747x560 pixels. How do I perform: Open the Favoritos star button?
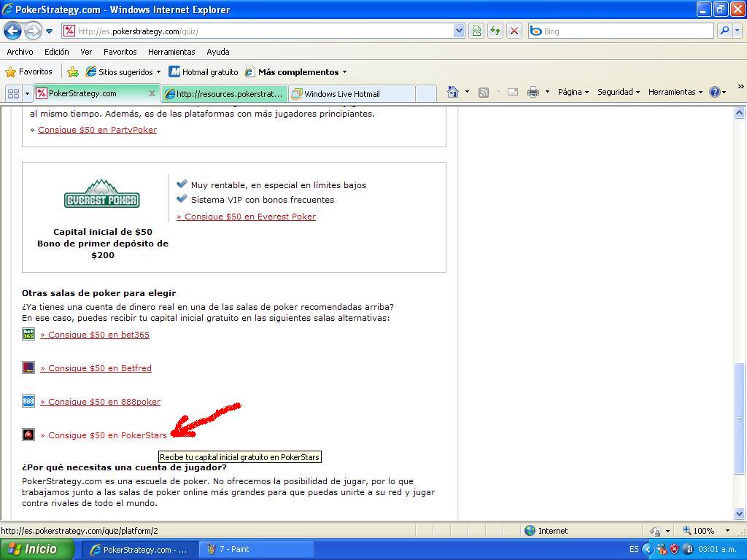28,72
